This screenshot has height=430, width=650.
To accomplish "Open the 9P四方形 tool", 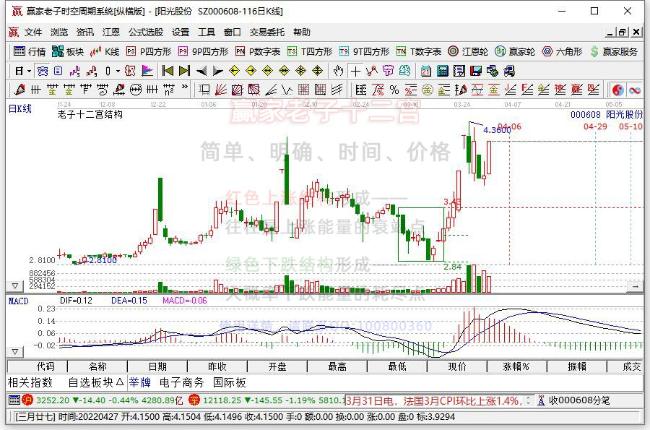I will 203,51.
